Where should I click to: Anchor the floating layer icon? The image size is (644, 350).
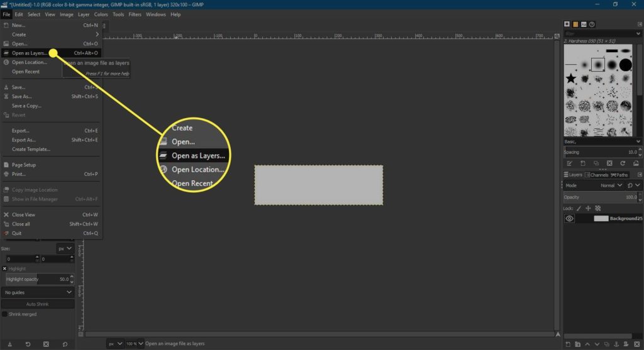616,344
